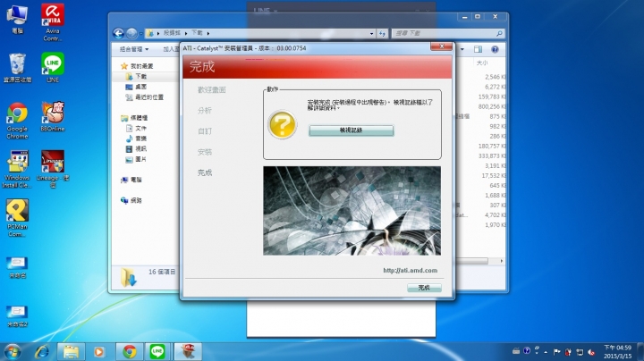
Task: Click the 800,256 KB file size entry
Action: [492, 106]
